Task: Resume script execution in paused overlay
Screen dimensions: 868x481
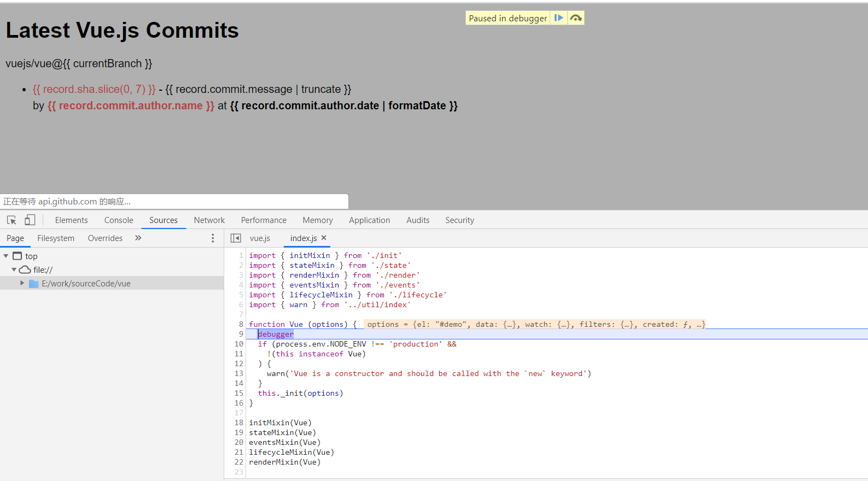Action: click(x=558, y=18)
